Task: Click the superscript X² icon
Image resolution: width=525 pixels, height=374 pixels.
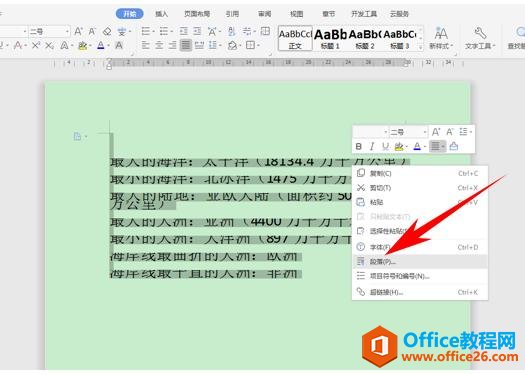Action: point(36,45)
